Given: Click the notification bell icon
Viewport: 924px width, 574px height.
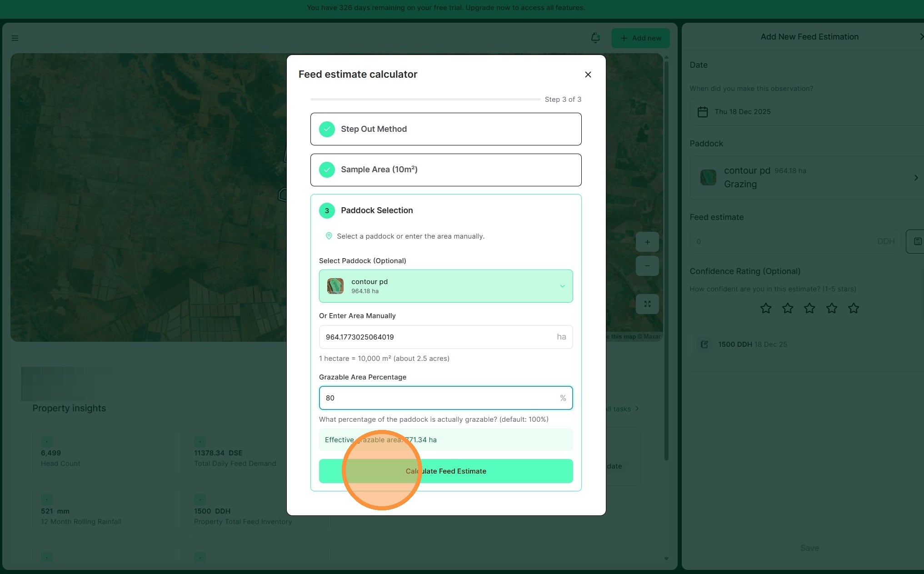Looking at the screenshot, I should point(595,38).
